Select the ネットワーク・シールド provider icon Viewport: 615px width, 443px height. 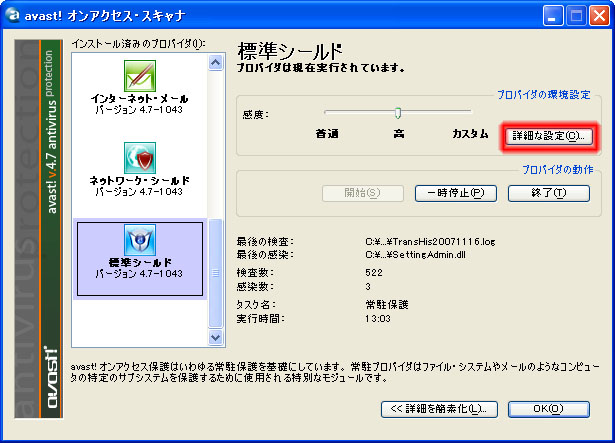pos(140,158)
